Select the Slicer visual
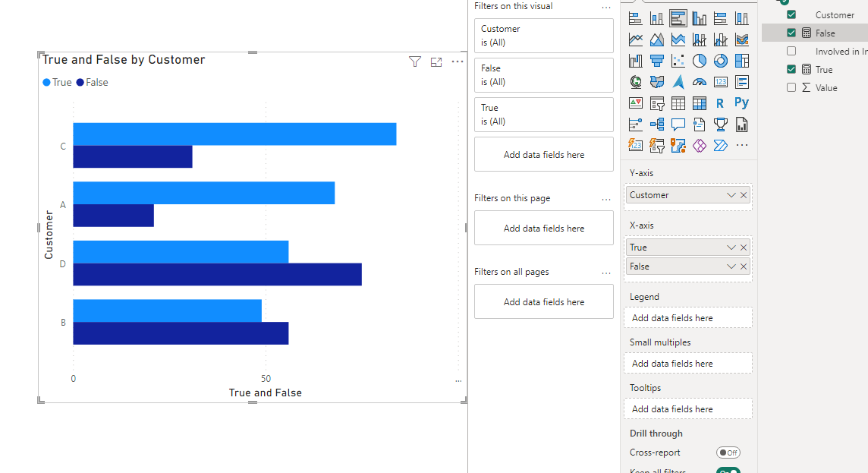This screenshot has height=473, width=868. 656,103
